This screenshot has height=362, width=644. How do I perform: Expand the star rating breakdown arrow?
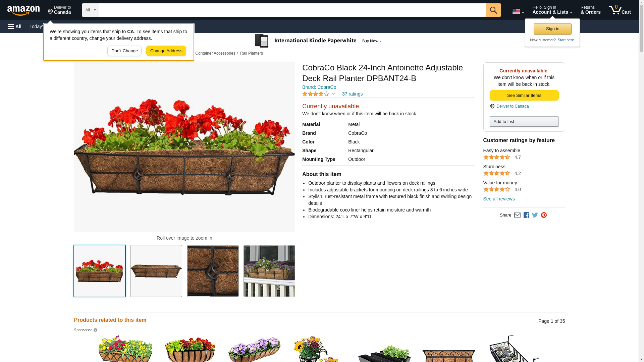pyautogui.click(x=333, y=94)
